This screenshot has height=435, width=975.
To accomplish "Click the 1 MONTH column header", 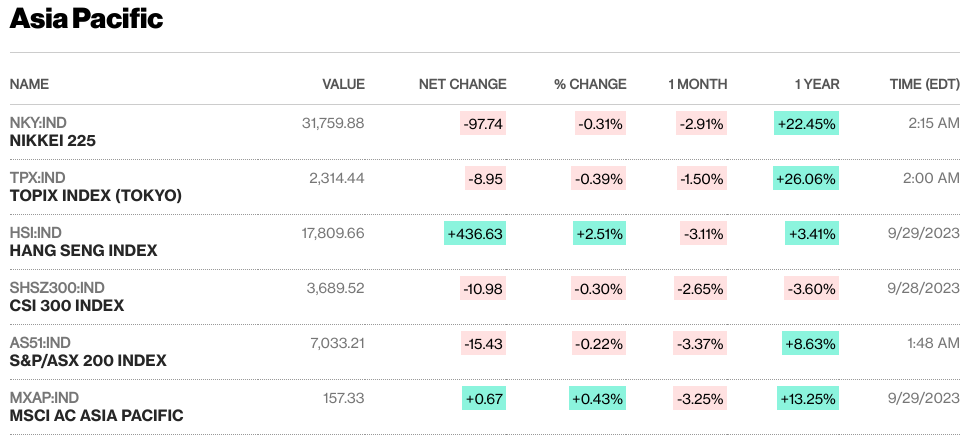I will click(x=697, y=84).
